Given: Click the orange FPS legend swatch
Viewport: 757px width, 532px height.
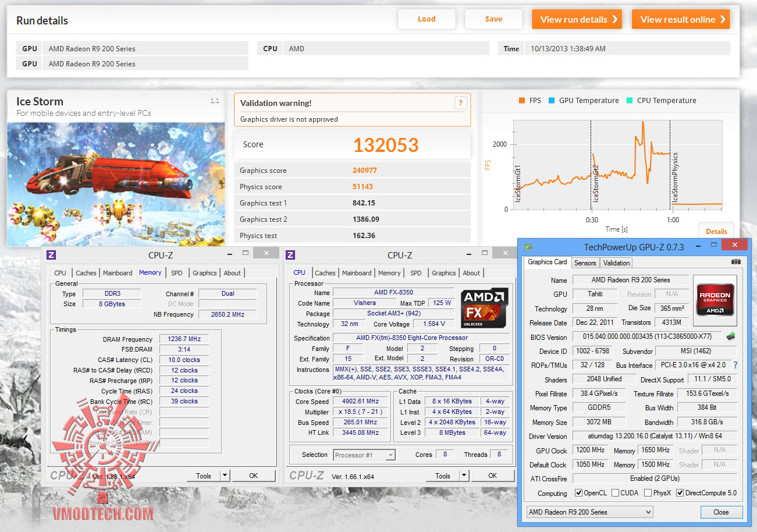Looking at the screenshot, I should tap(521, 101).
